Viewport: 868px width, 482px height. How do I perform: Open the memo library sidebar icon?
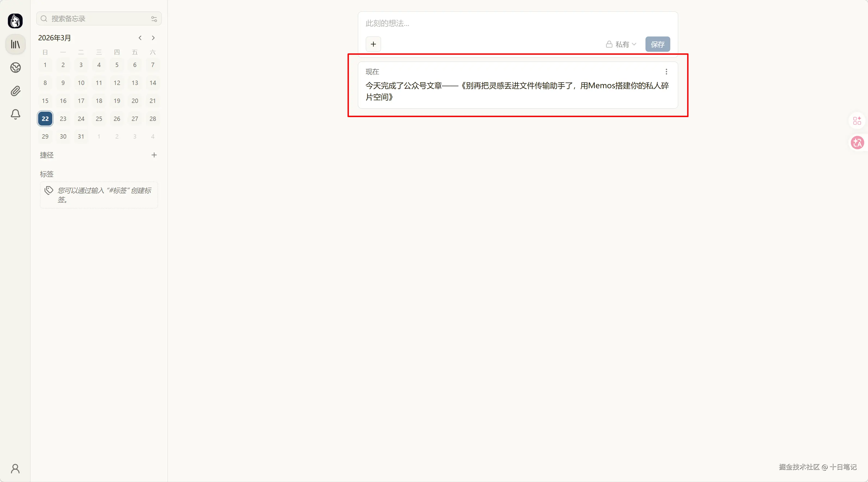coord(16,44)
